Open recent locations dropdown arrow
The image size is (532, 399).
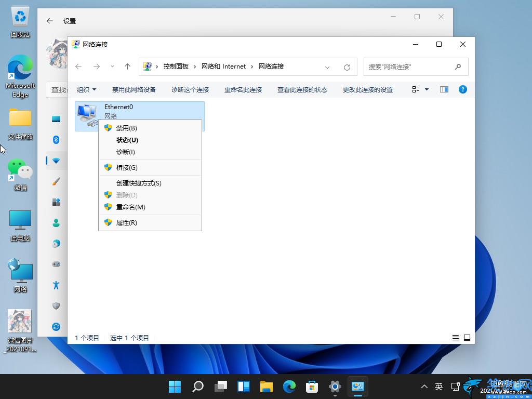coord(112,66)
